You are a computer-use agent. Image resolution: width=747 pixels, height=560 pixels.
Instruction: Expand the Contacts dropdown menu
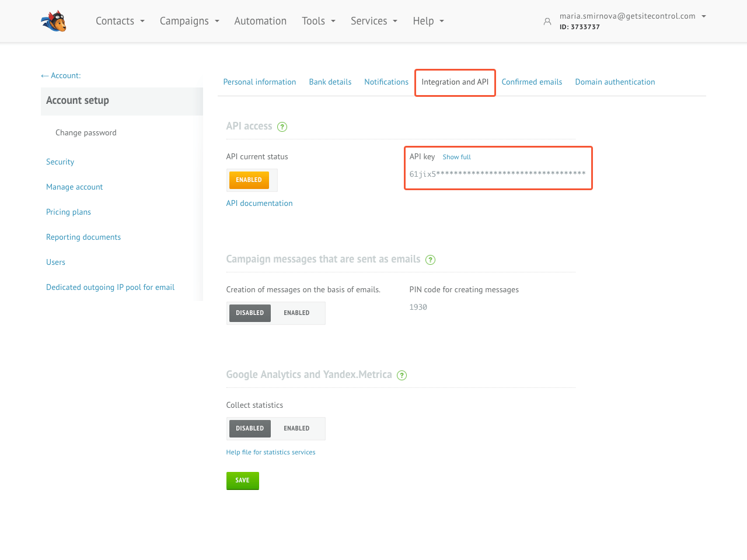click(x=120, y=21)
